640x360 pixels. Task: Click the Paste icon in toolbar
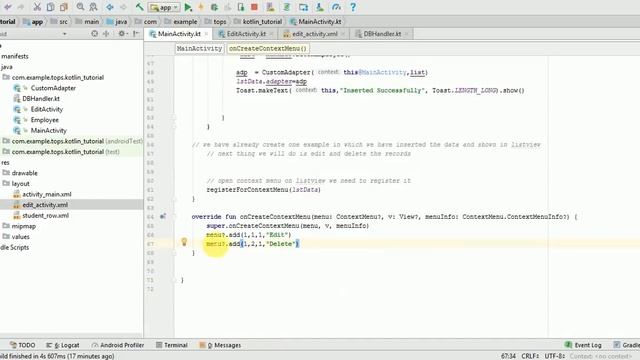coord(64,7)
